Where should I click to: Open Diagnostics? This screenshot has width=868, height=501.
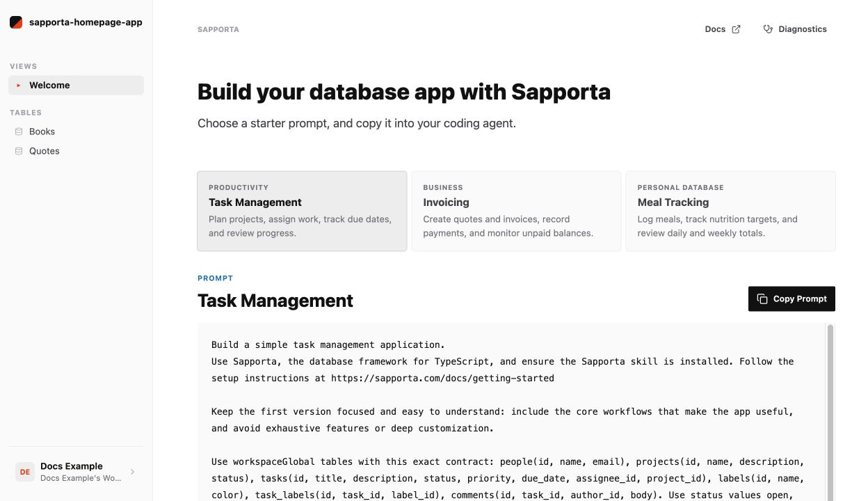point(795,29)
